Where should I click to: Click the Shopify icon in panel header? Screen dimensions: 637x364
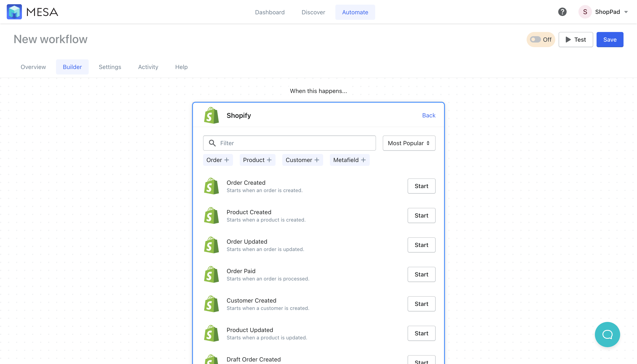211,115
